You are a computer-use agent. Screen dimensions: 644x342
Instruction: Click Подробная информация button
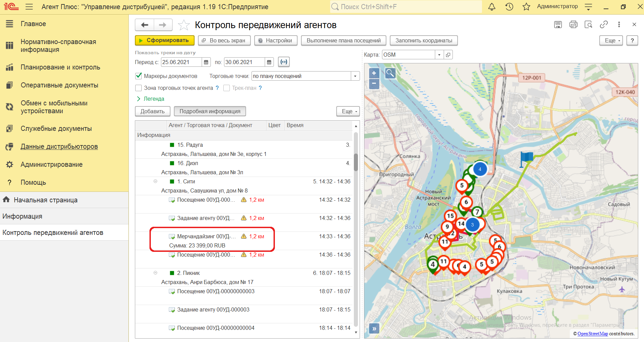[210, 111]
